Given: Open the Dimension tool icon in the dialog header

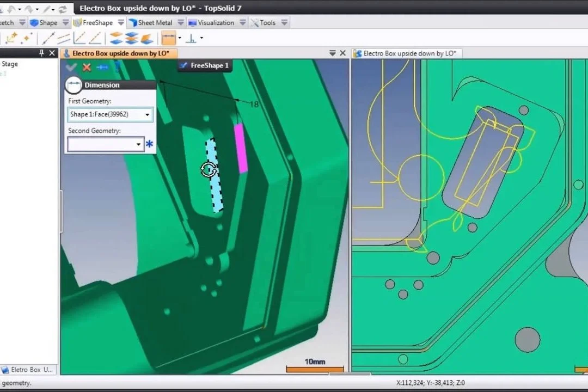Looking at the screenshot, I should pyautogui.click(x=73, y=84).
